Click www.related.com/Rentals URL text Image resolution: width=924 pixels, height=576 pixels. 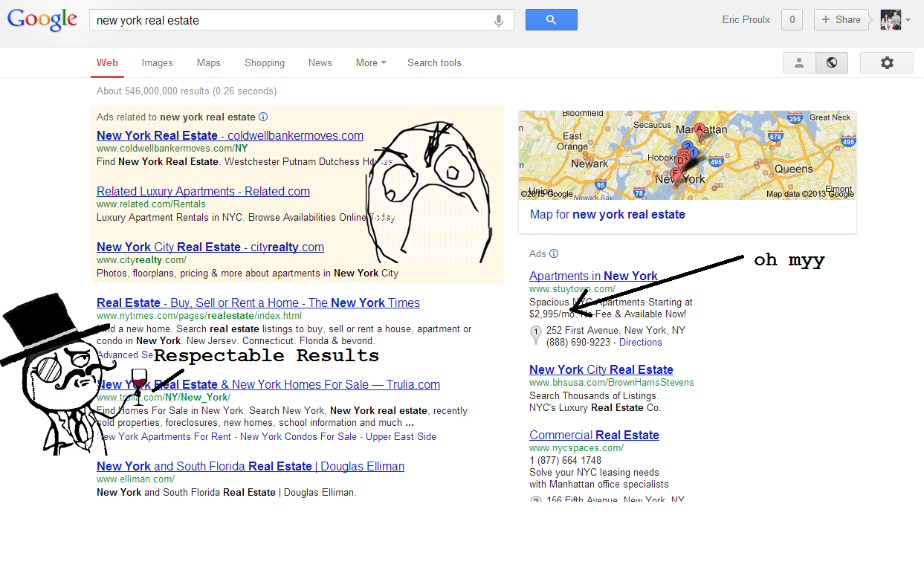[x=151, y=204]
